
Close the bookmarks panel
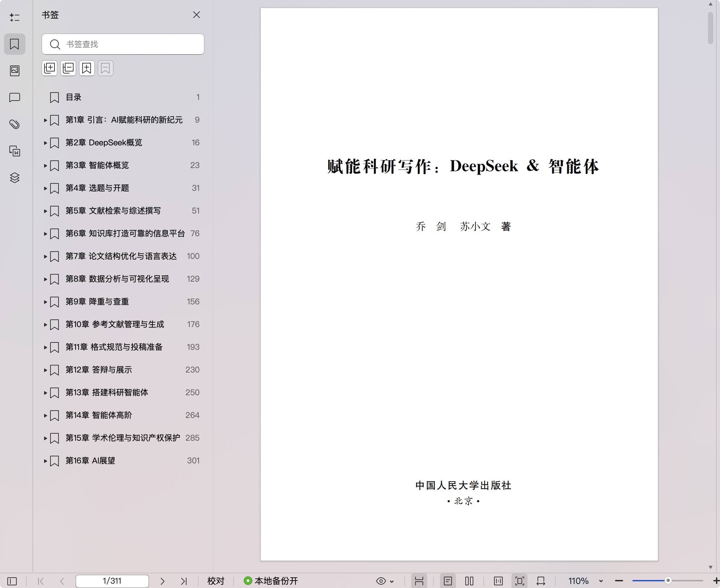(197, 15)
